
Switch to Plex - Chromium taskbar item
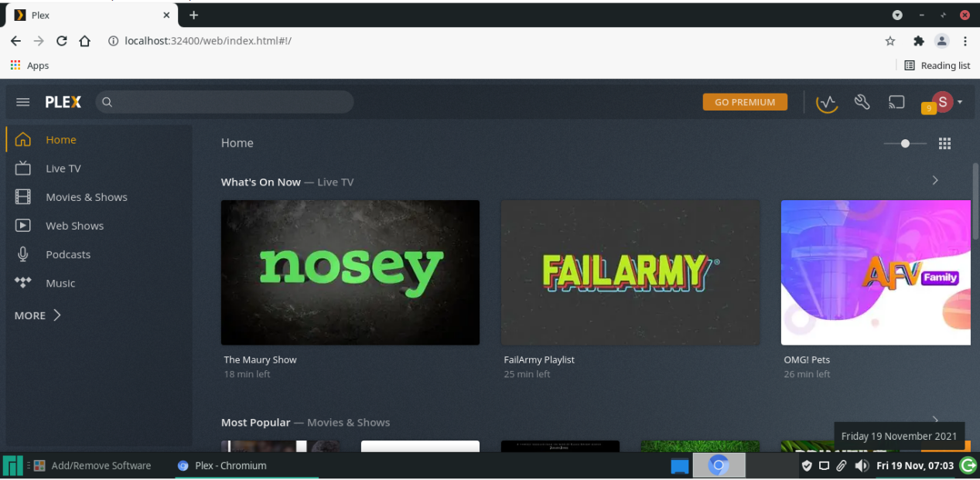(x=222, y=465)
